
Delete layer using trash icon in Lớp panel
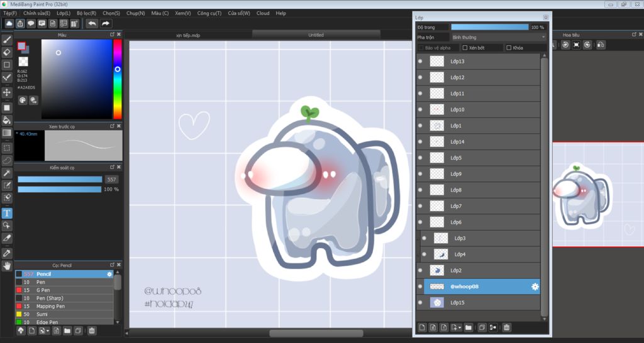click(x=507, y=327)
